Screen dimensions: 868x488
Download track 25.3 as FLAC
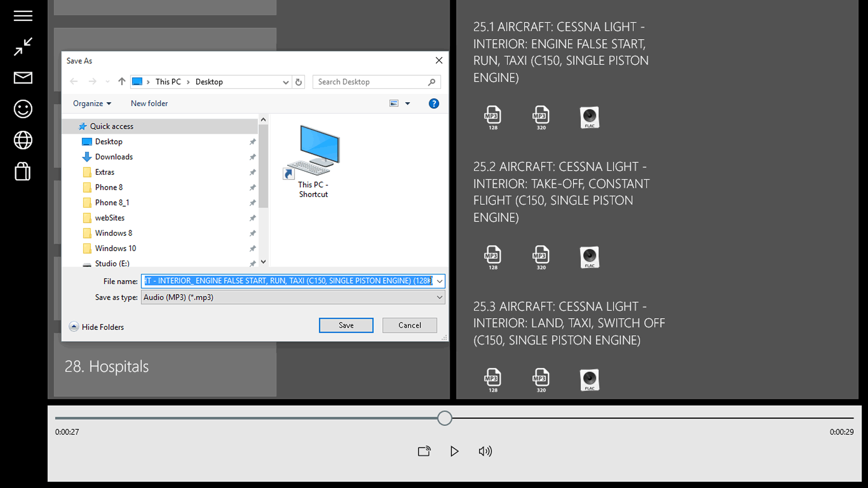click(590, 380)
